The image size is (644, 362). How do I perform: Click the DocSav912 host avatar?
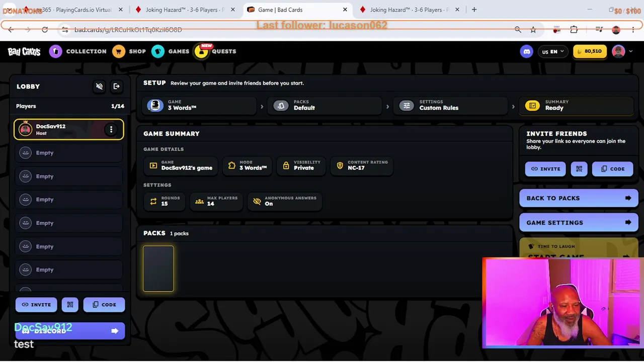click(25, 130)
